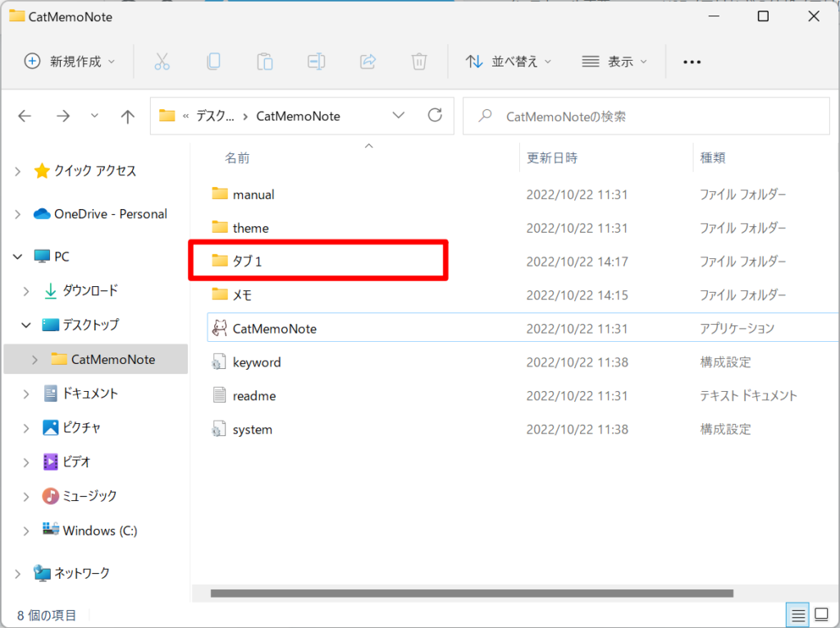Switch to details layout at bottom right

(x=797, y=614)
